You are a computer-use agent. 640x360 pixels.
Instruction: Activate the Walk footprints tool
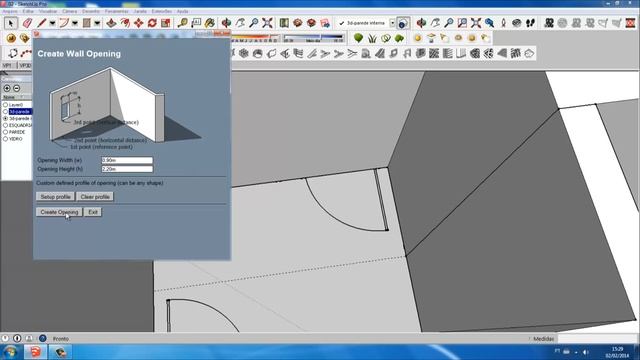tap(530, 23)
